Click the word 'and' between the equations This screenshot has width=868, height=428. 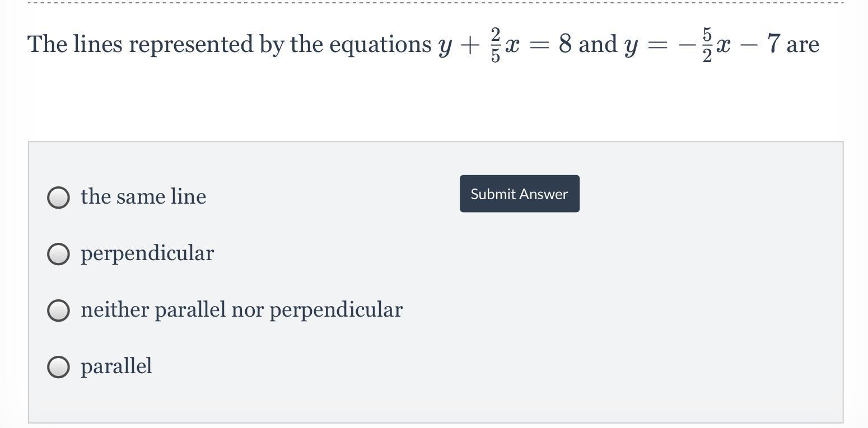point(598,44)
